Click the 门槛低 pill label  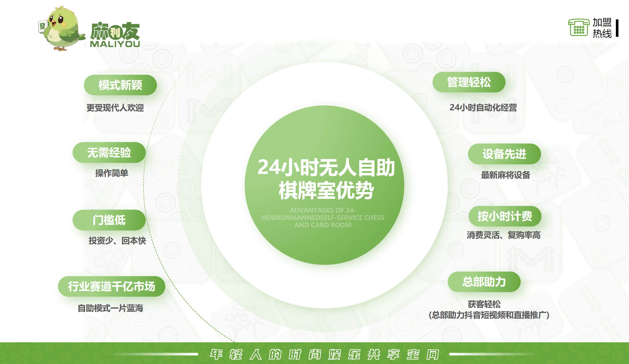coord(109,220)
